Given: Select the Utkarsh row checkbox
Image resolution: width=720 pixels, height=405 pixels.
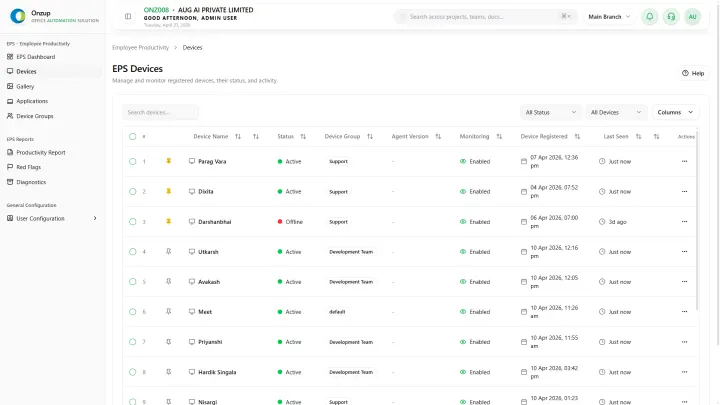Looking at the screenshot, I should click(x=133, y=252).
